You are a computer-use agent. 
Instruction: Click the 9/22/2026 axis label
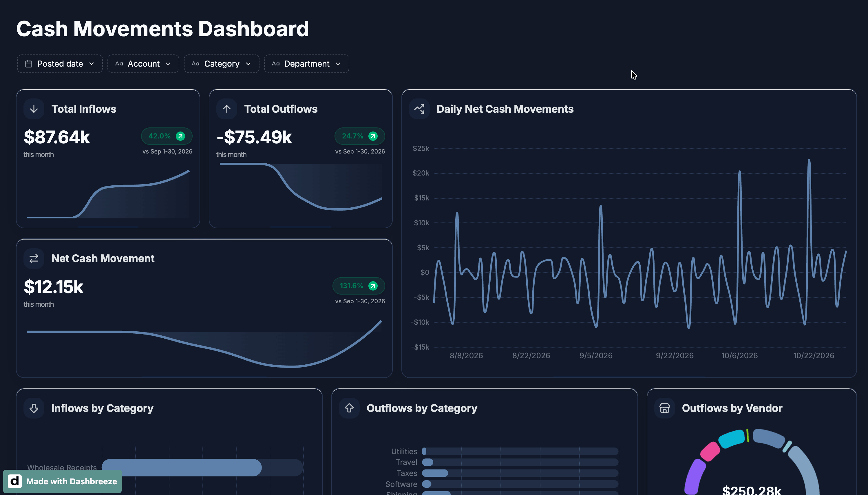point(675,356)
